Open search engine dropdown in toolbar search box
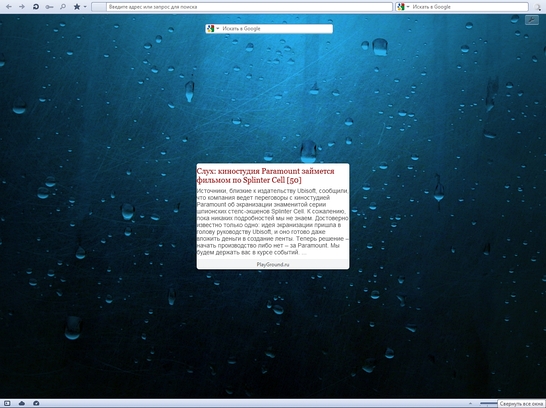The height and width of the screenshot is (408, 546). pyautogui.click(x=408, y=7)
